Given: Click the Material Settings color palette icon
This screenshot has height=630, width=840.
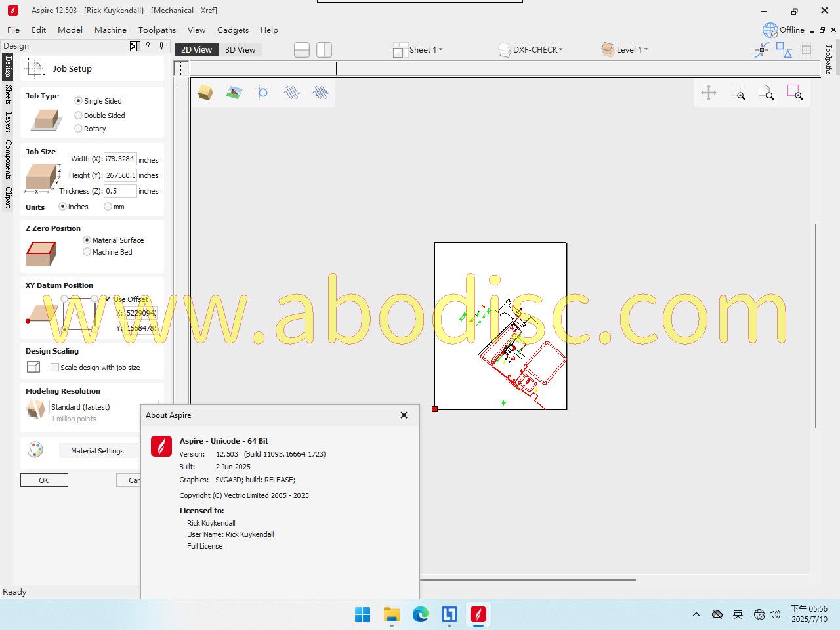Looking at the screenshot, I should point(35,450).
